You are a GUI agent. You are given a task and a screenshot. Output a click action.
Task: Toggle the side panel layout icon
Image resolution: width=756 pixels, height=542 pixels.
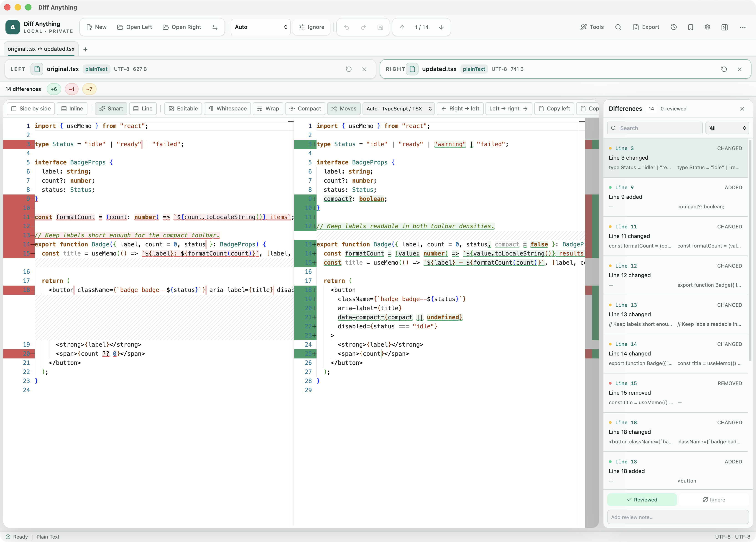click(x=724, y=27)
